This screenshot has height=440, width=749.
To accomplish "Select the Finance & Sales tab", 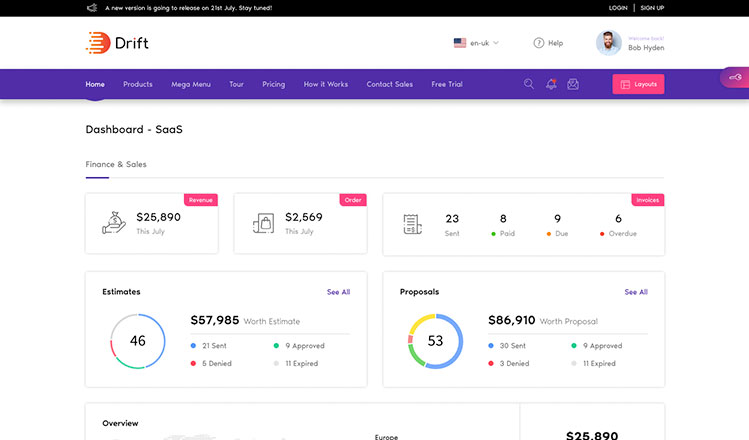I will click(x=116, y=164).
